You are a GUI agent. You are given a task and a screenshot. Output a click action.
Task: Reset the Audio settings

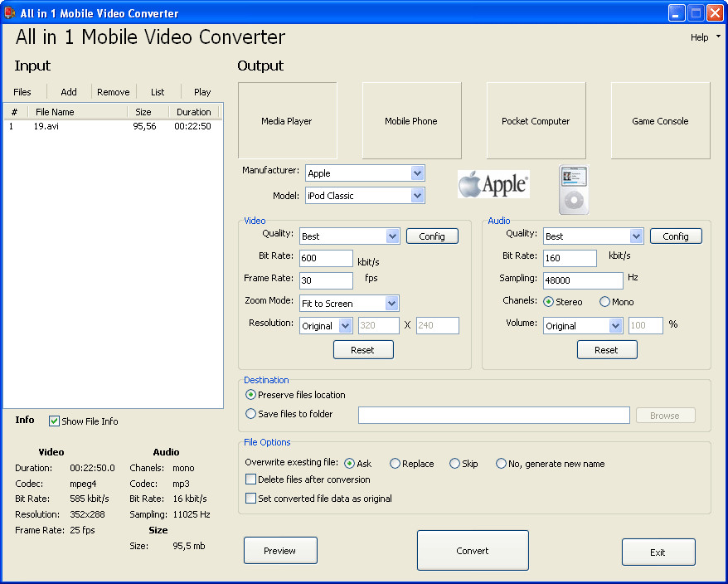click(607, 350)
